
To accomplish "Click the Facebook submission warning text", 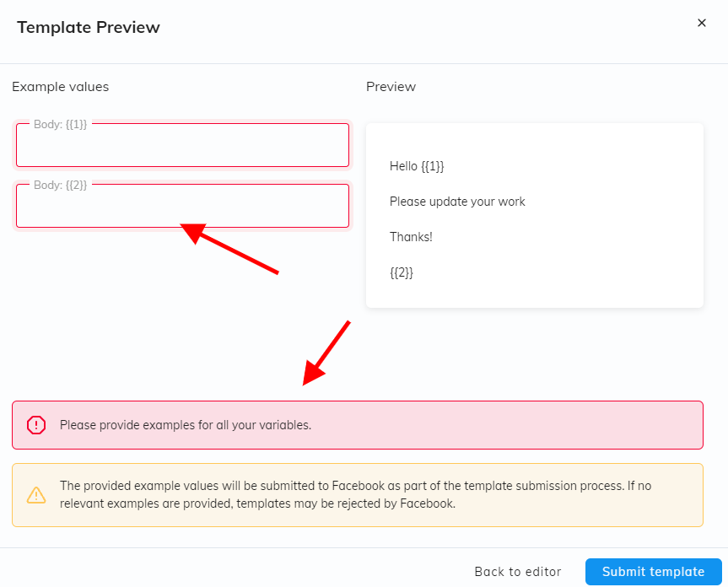I will point(354,495).
